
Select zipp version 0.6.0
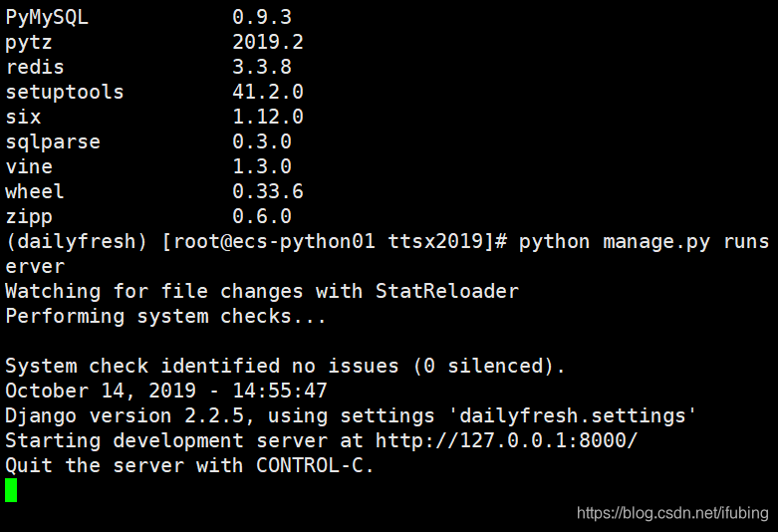pos(262,216)
